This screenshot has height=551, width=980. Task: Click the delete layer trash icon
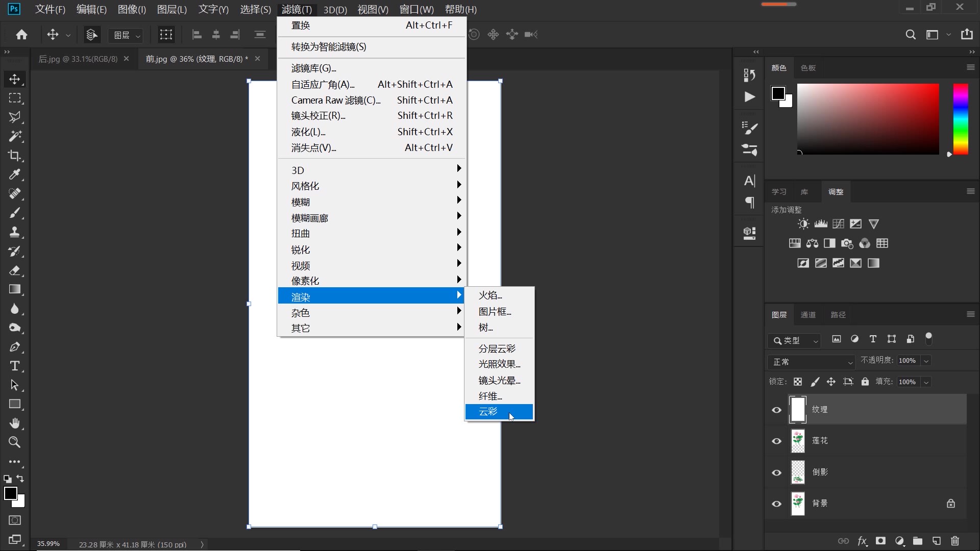pyautogui.click(x=955, y=541)
